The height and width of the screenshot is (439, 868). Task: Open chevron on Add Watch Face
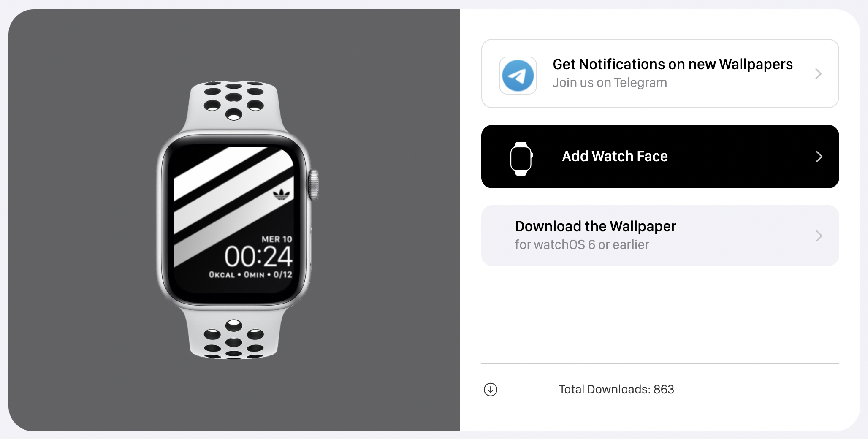(x=819, y=157)
